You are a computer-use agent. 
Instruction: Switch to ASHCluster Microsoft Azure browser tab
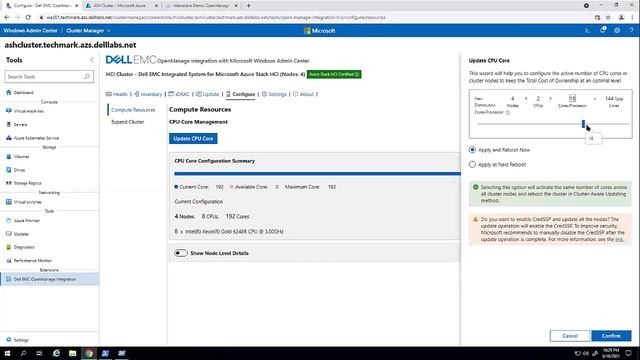(122, 6)
